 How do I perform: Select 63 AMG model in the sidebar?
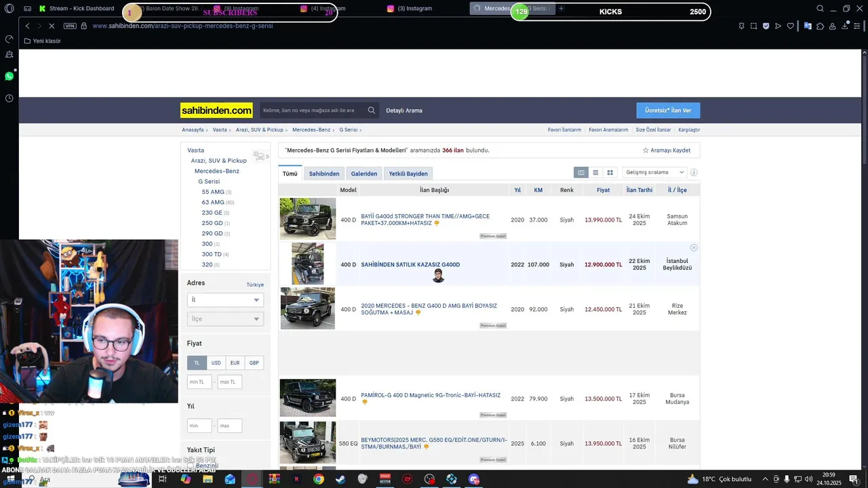(213, 202)
